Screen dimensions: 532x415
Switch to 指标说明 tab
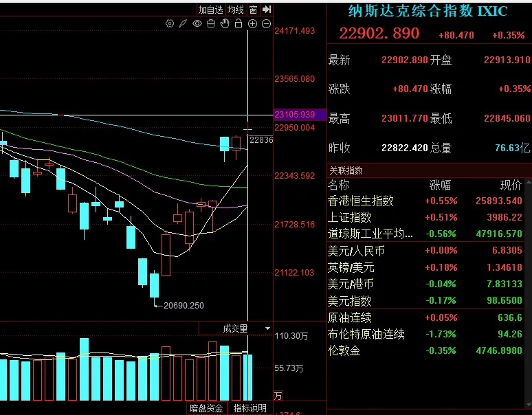[250, 408]
